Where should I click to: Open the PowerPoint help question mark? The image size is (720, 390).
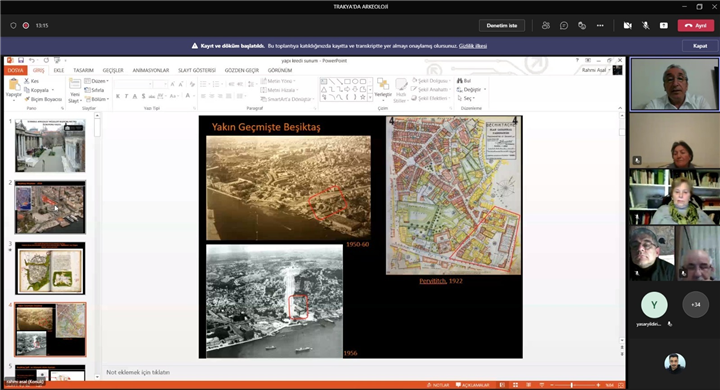click(577, 61)
